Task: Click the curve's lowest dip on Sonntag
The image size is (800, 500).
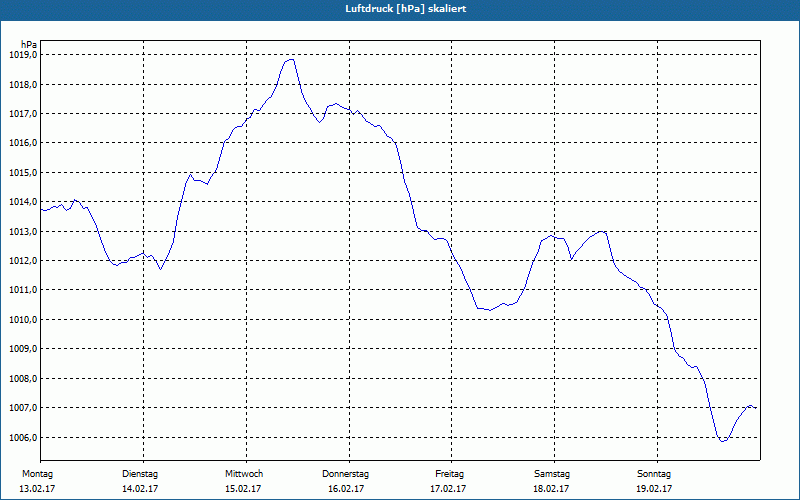Action: 722,441
